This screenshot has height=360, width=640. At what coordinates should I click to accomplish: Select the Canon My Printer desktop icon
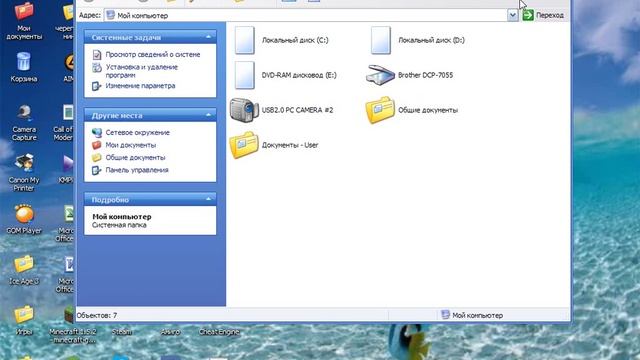(24, 173)
